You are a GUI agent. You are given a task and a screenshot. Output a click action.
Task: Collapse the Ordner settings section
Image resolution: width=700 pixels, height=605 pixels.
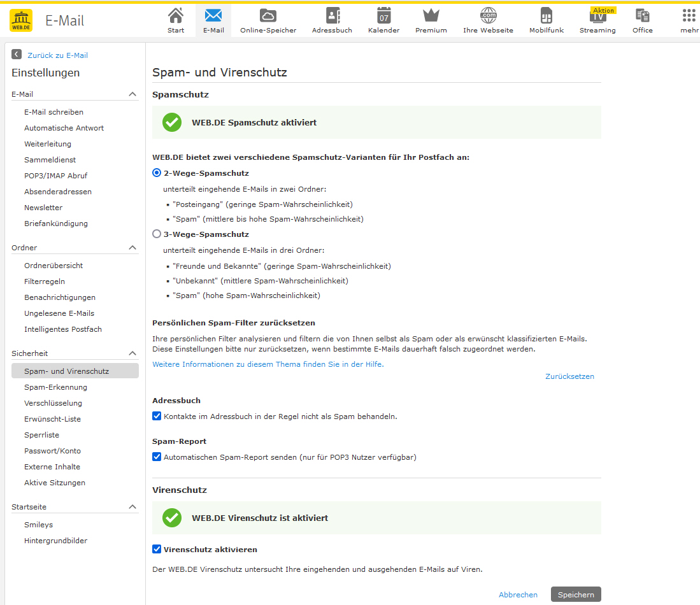pos(132,248)
